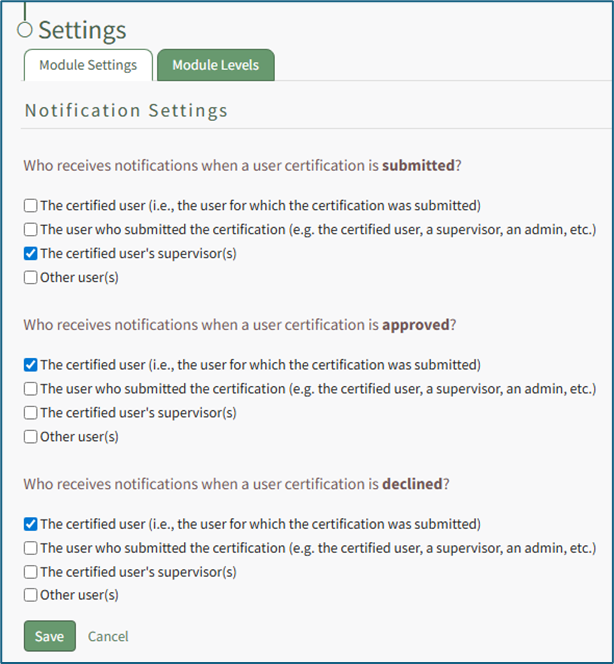This screenshot has height=664, width=614.
Task: Click the Cancel link
Action: (x=108, y=637)
